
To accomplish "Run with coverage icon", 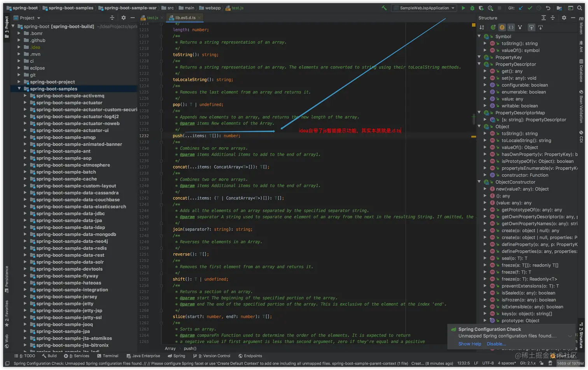I will tap(481, 8).
